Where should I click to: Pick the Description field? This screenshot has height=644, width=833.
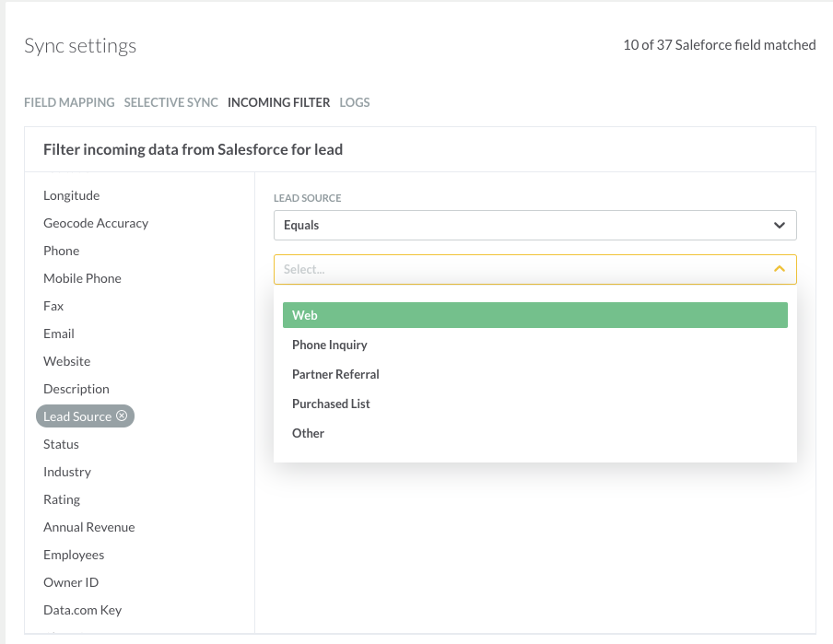(76, 389)
